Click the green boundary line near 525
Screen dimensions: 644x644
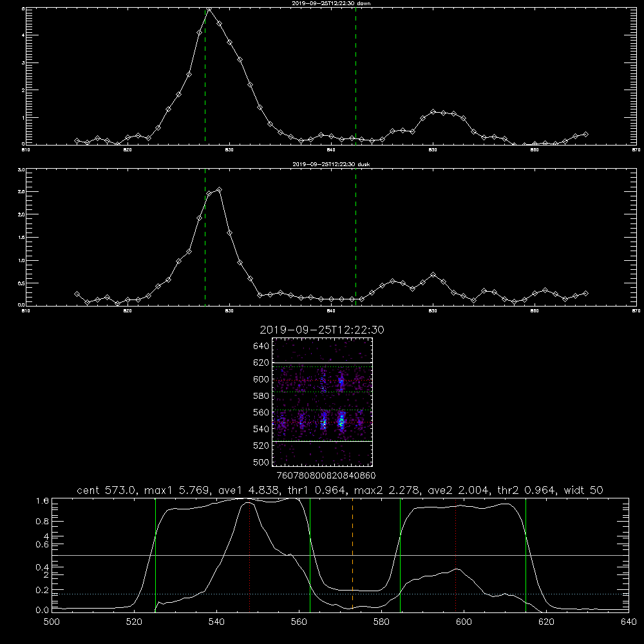(155, 554)
